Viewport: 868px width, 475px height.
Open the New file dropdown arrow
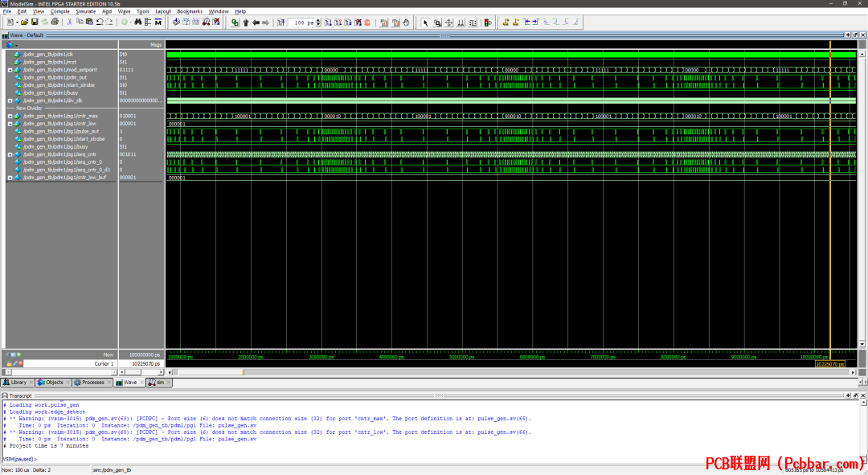point(17,23)
